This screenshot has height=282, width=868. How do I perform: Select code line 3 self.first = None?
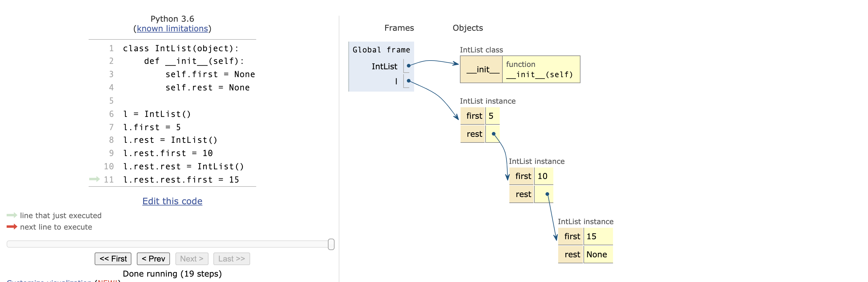pyautogui.click(x=210, y=74)
